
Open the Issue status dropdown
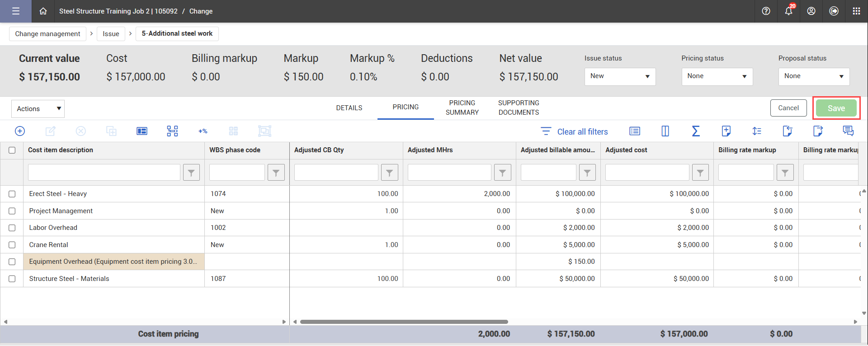(620, 76)
